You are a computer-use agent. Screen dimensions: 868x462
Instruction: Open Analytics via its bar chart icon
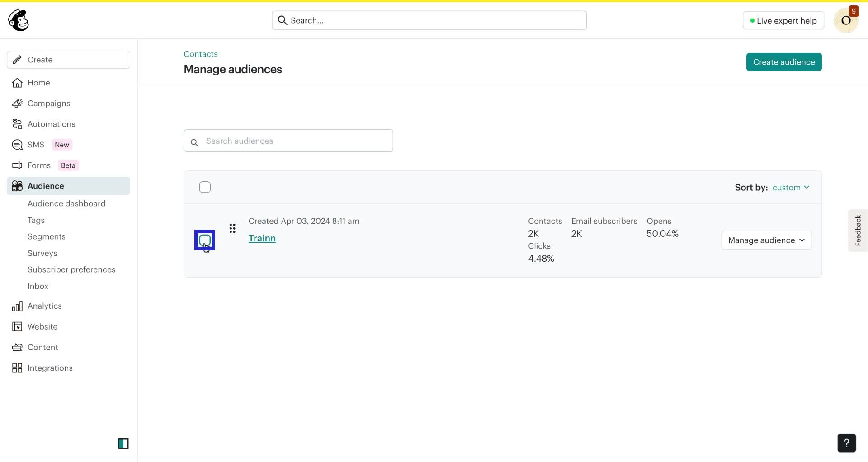(17, 306)
